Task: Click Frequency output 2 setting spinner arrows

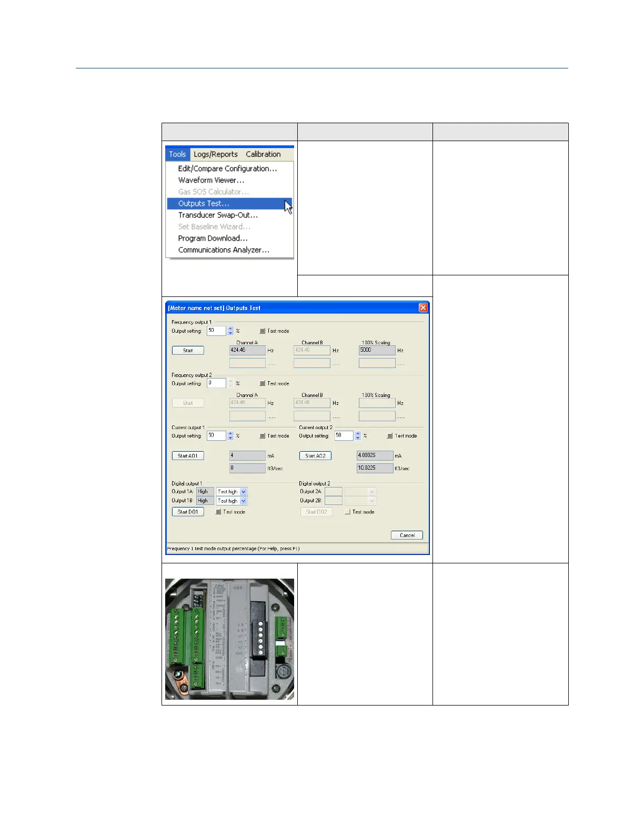Action: click(230, 383)
